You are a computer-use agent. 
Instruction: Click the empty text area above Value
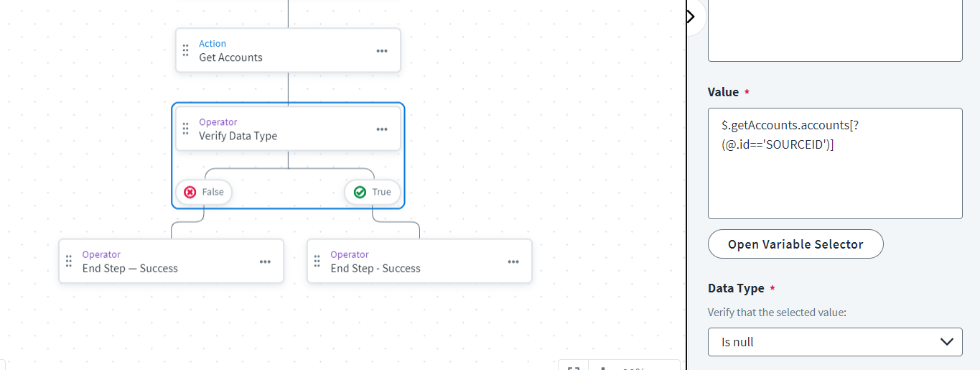coord(835,30)
